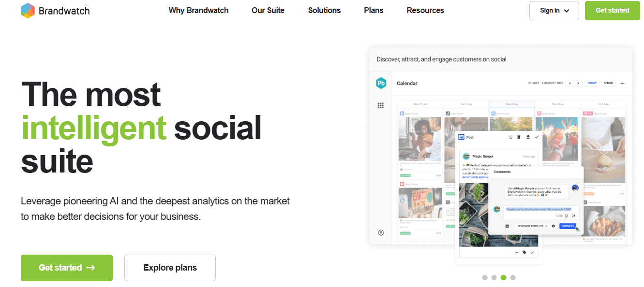
Task: Click the Brandwatch logo icon
Action: coord(28,10)
